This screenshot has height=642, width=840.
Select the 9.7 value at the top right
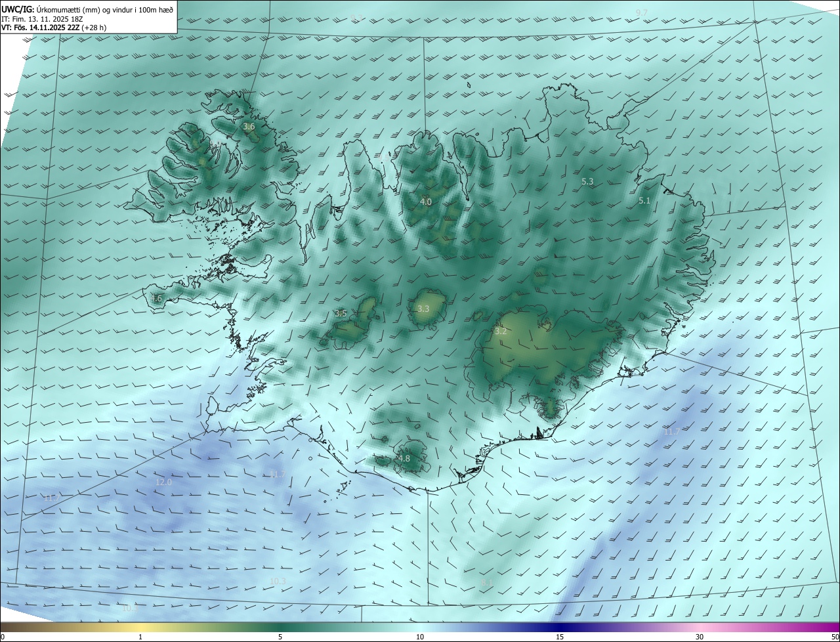(642, 13)
